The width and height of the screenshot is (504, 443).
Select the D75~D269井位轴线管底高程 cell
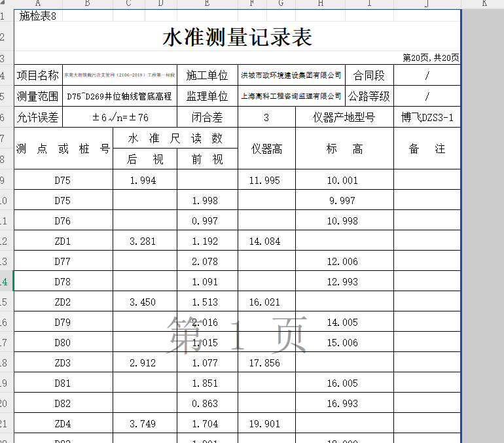coord(119,97)
